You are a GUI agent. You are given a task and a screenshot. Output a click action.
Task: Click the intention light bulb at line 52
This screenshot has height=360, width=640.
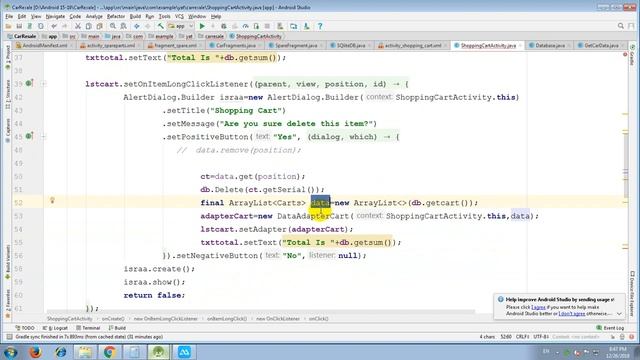point(52,200)
